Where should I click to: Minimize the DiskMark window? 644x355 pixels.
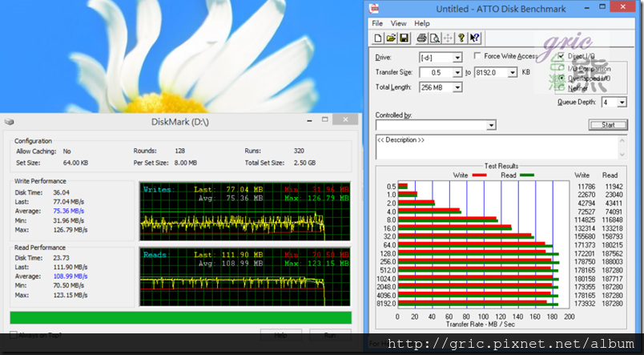pos(309,120)
